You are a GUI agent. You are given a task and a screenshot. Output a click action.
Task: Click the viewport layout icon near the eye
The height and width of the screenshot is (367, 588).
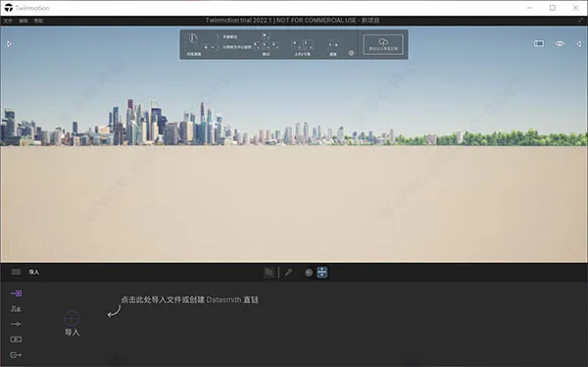pos(539,43)
